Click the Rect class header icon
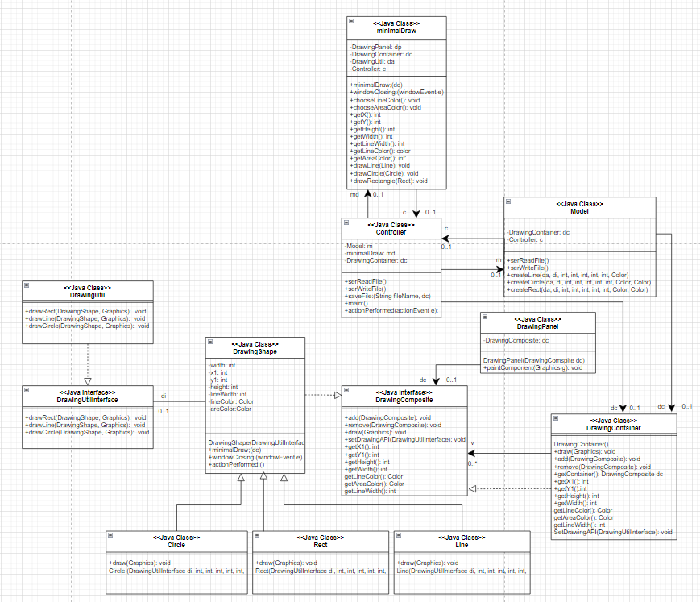This screenshot has width=700, height=602. click(256, 533)
